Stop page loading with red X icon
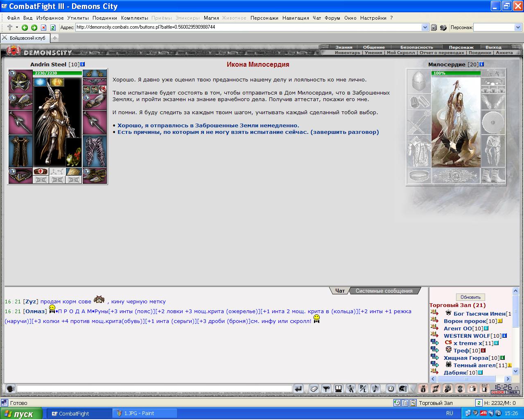This screenshot has height=420, width=524. [x=43, y=27]
